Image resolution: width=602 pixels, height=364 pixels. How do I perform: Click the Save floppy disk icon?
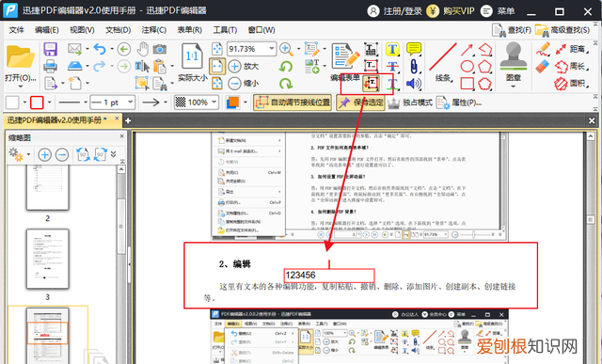(50, 50)
